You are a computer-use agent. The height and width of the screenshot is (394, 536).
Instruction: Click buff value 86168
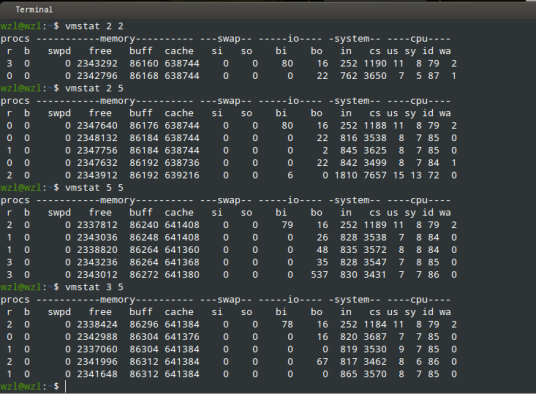144,76
